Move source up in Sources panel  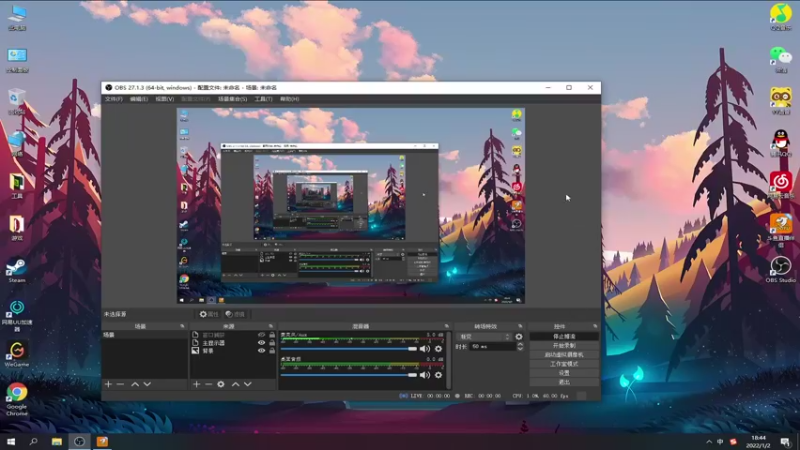[235, 384]
